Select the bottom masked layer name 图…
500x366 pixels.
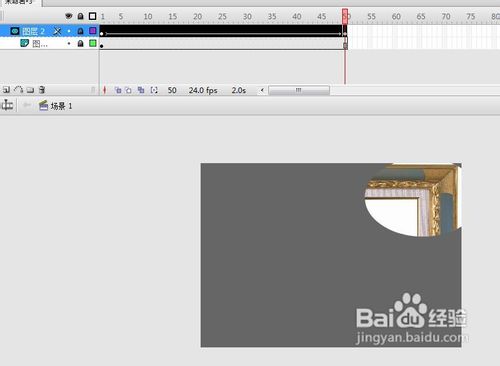[x=40, y=44]
